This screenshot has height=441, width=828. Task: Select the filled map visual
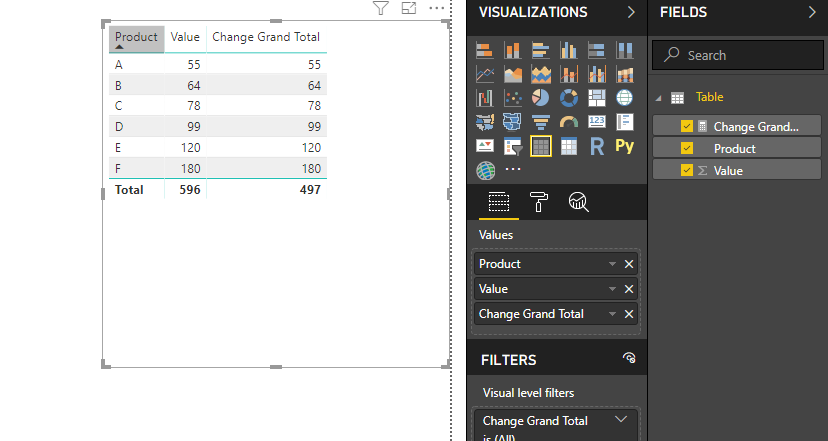pyautogui.click(x=485, y=122)
